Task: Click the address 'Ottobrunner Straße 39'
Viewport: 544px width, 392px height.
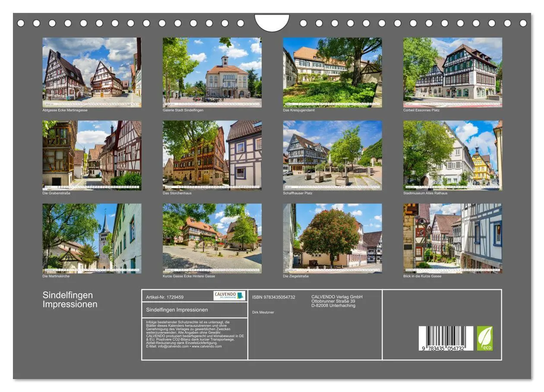Action: [x=333, y=301]
